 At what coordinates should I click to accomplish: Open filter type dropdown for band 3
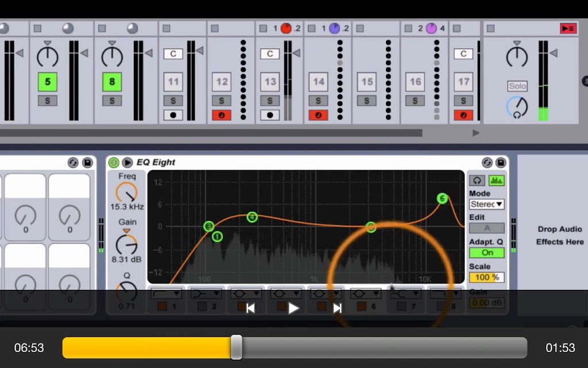(246, 293)
